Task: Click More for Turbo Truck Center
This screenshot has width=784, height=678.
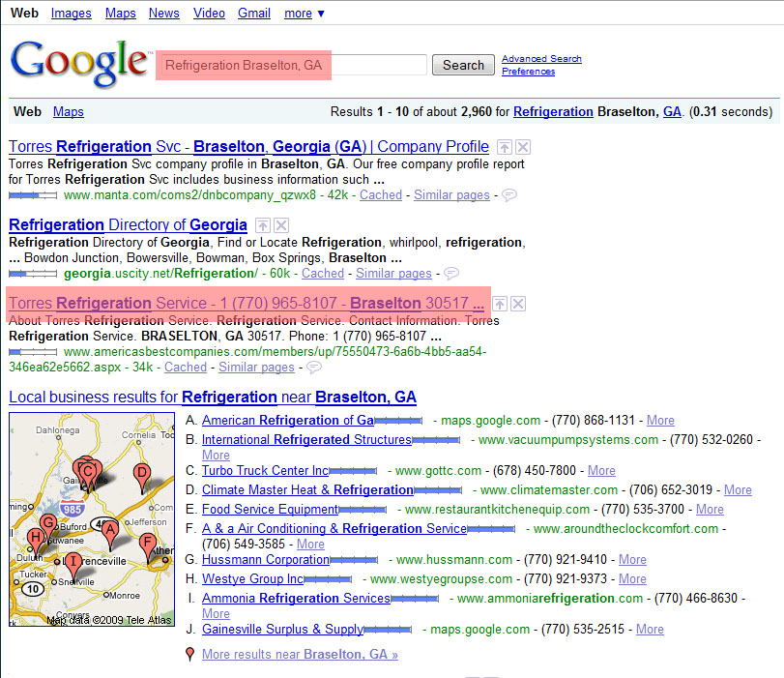Action: (601, 471)
